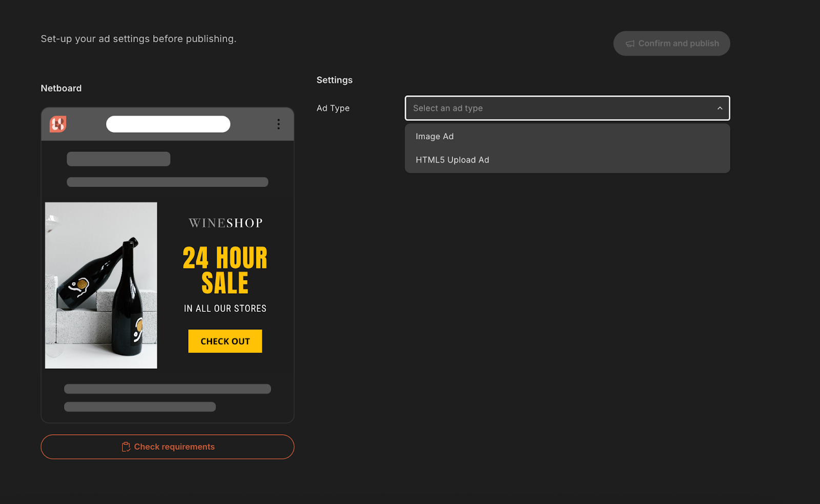Click the short gray title placeholder bar
820x504 pixels.
(x=118, y=159)
